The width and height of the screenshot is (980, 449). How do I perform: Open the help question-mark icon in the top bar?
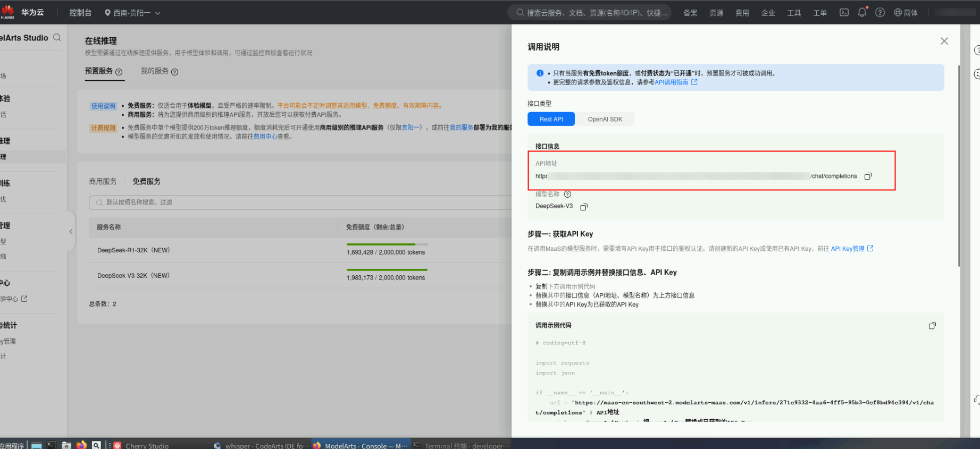[880, 12]
